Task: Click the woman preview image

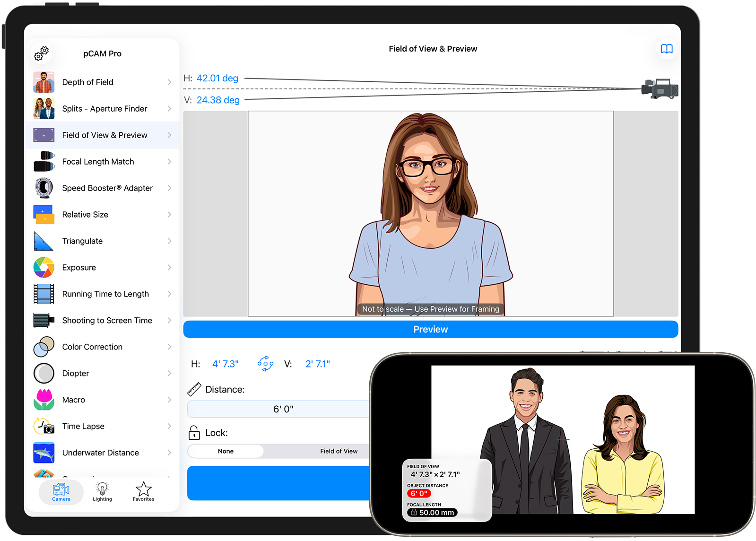Action: click(431, 214)
